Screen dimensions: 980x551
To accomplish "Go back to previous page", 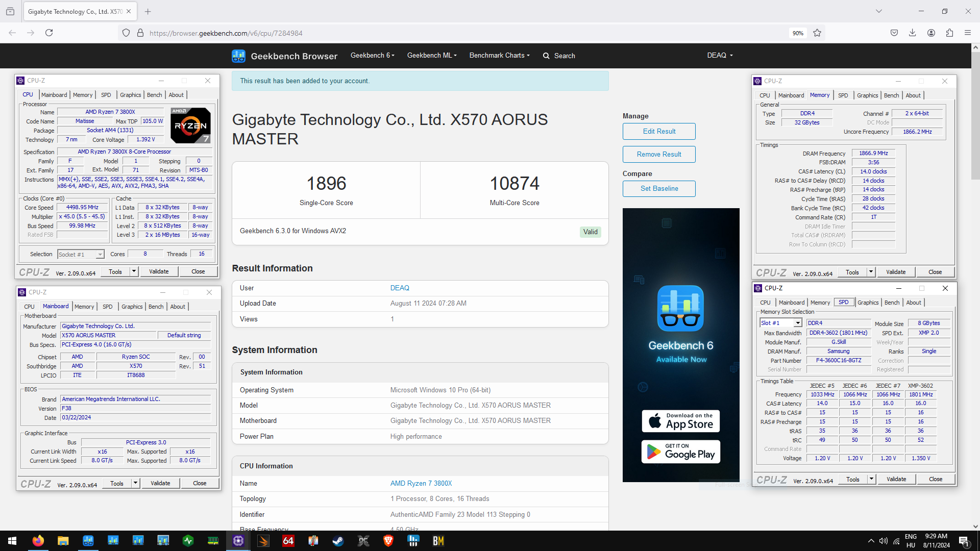I will tap(12, 33).
